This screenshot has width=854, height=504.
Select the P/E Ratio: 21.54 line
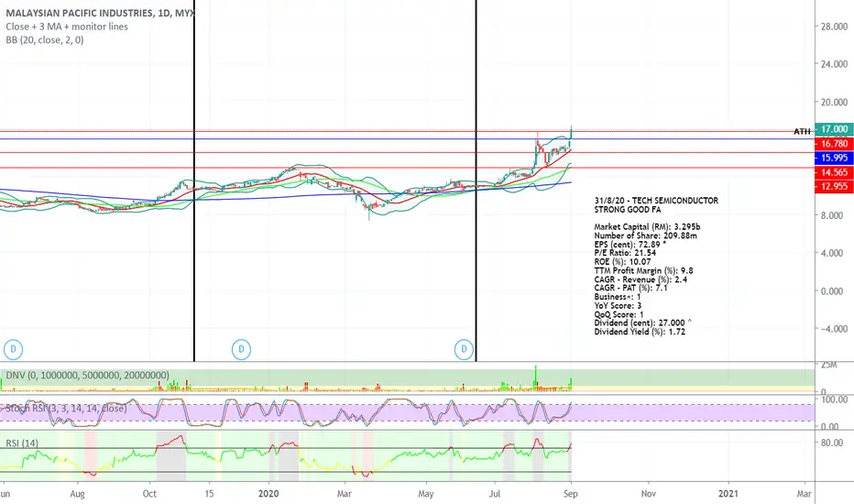625,253
